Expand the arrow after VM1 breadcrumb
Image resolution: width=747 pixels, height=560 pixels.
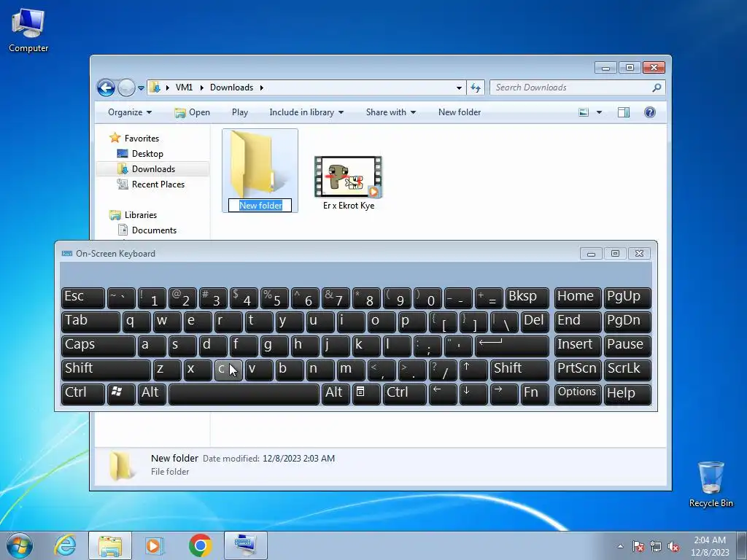(x=202, y=87)
